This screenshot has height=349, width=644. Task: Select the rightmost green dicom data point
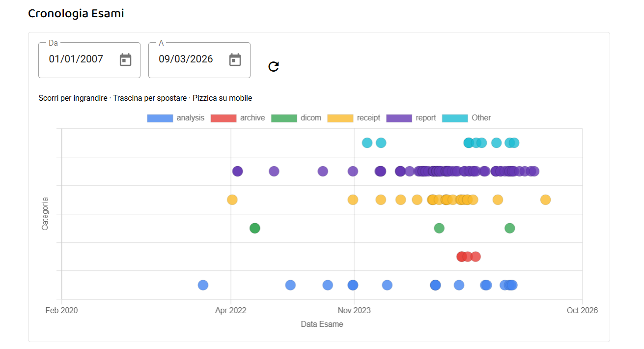510,228
